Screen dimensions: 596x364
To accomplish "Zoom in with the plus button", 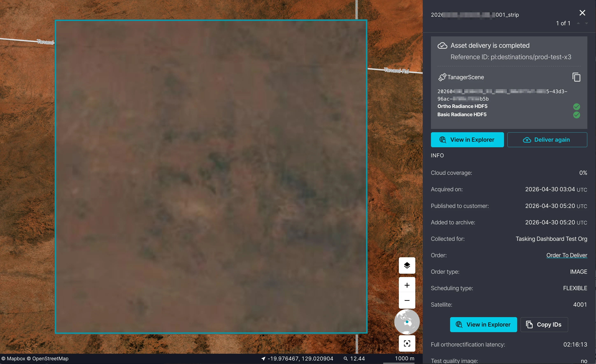I will click(x=407, y=285).
